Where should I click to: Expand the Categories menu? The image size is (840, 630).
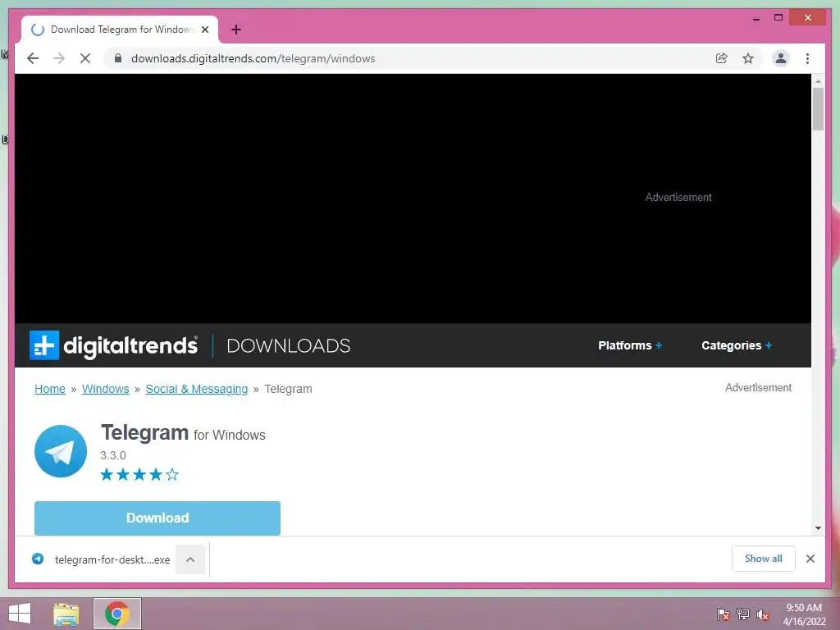pyautogui.click(x=737, y=345)
